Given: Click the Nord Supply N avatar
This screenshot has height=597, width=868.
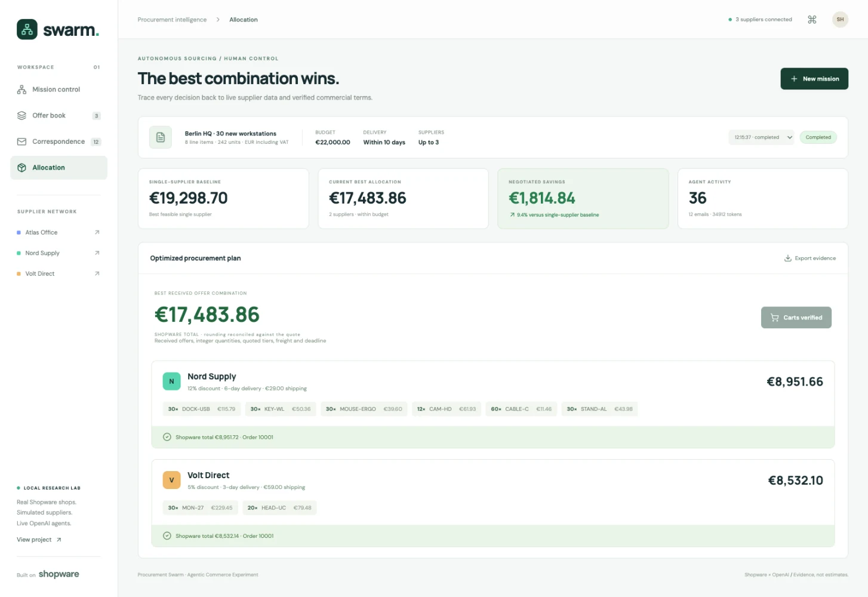Looking at the screenshot, I should coord(171,381).
